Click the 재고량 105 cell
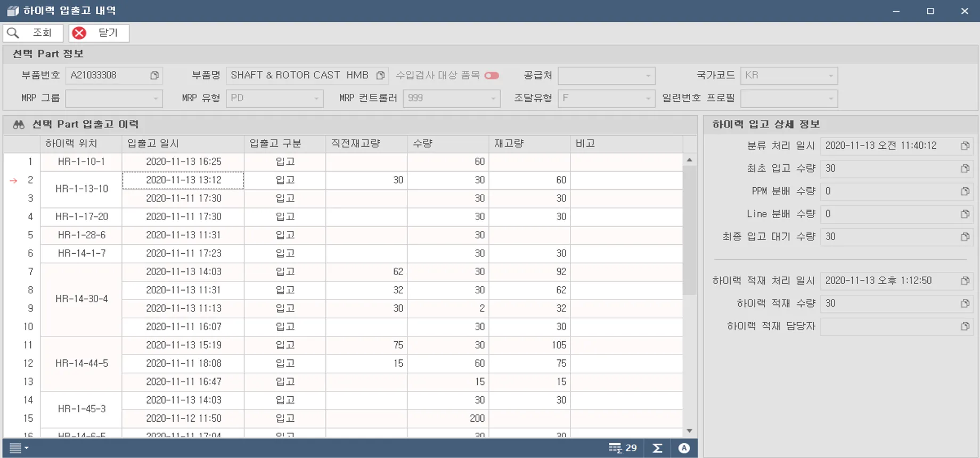 point(529,345)
